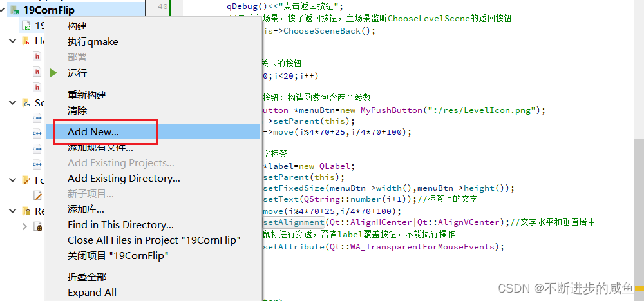Click the .pro file icon under 19CornFlip
Image resolution: width=644 pixels, height=301 pixels.
point(28,26)
